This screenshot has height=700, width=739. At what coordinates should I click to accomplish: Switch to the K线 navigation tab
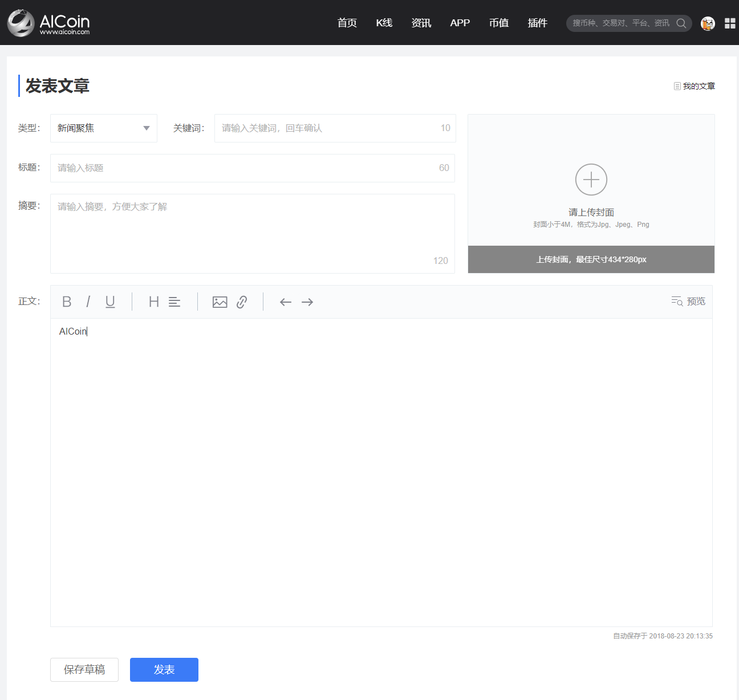point(384,23)
